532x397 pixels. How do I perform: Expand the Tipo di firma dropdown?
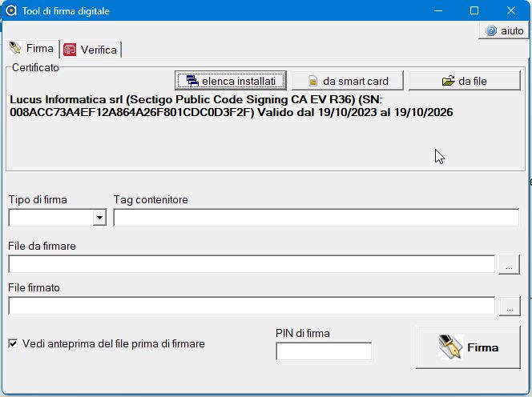pos(99,218)
